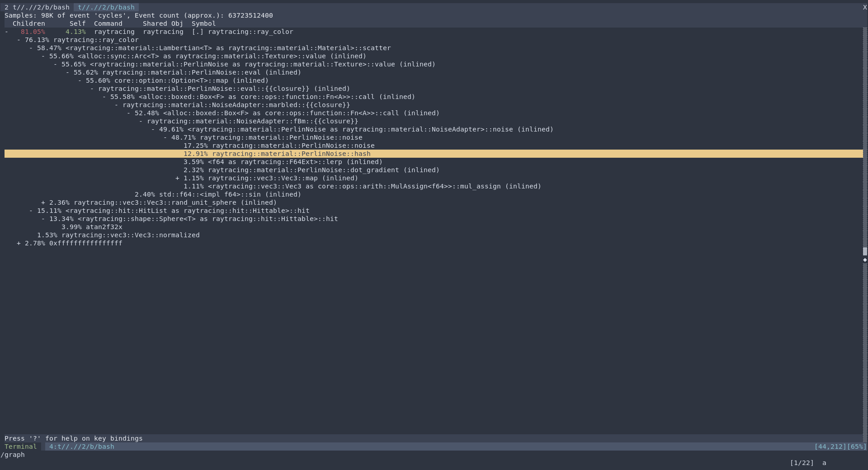Select the 2.40% f64 sin row

click(218, 195)
